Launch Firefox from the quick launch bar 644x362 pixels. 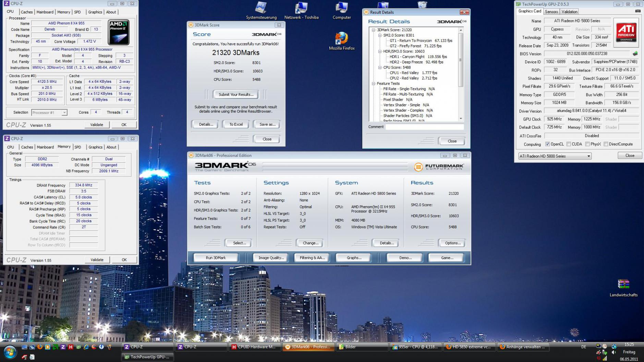tap(40, 347)
